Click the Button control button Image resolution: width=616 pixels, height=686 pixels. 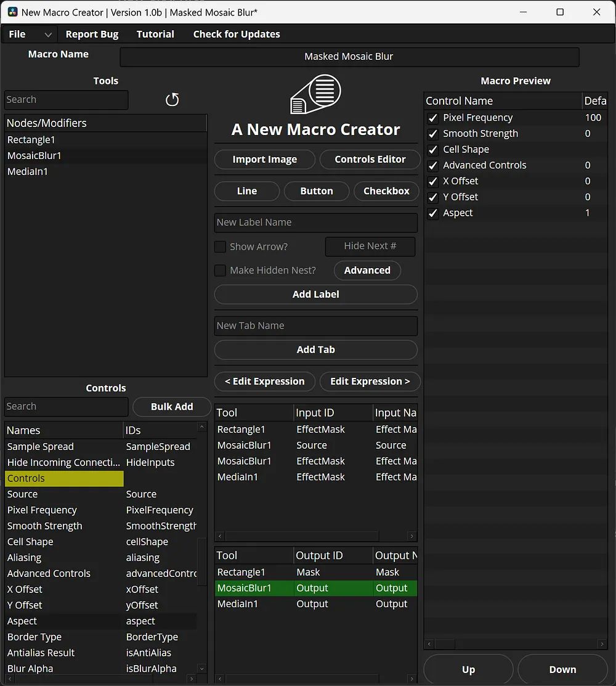pos(317,191)
